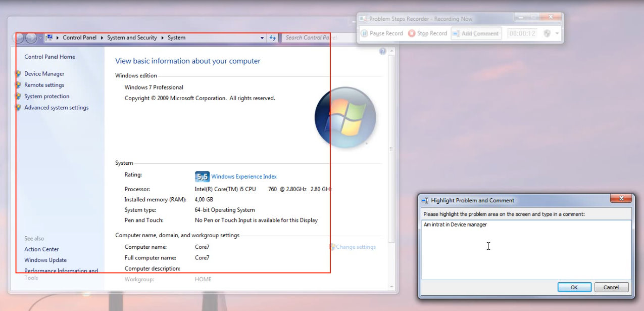
Task: Open the address bar history dropdown
Action: 262,38
